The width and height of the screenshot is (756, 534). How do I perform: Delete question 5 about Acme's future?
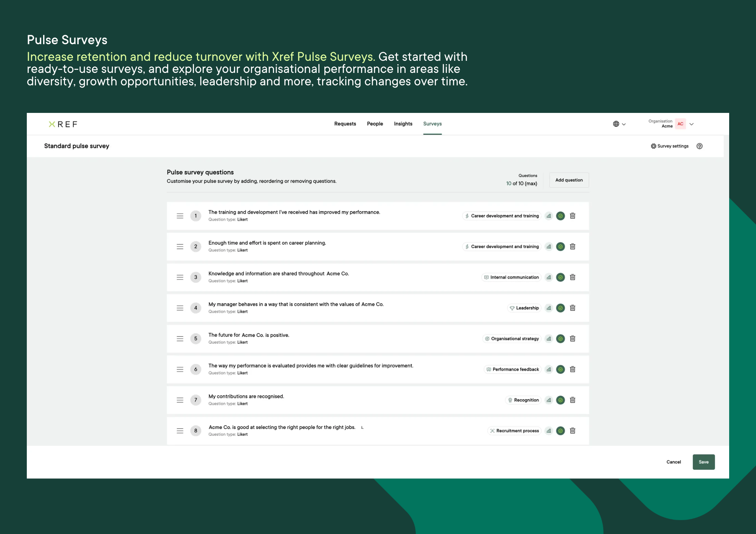click(573, 339)
